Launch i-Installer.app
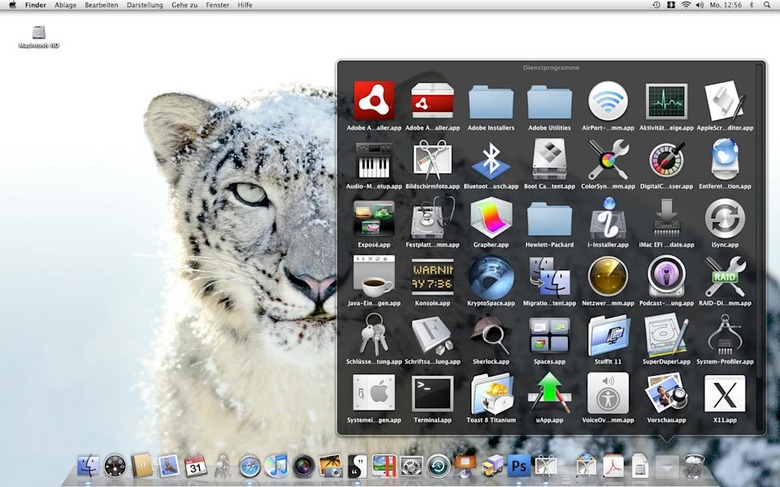Viewport: 780px width, 487px height. point(608,217)
